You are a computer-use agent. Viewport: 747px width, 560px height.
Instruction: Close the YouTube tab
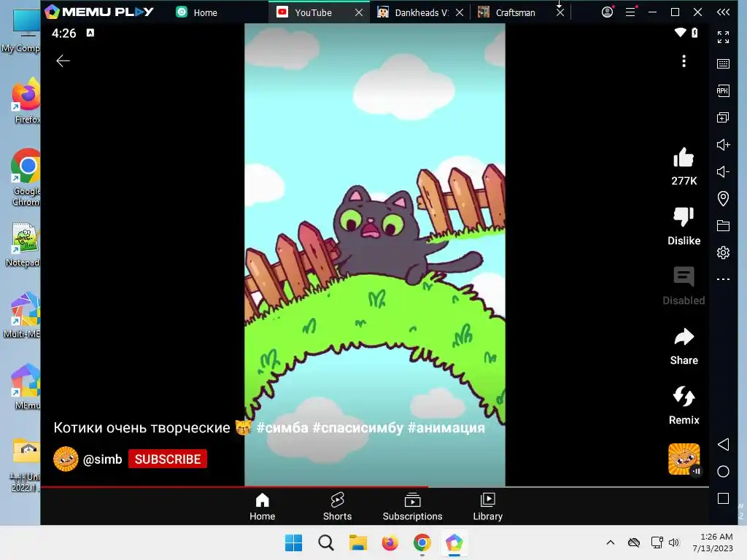tap(359, 13)
